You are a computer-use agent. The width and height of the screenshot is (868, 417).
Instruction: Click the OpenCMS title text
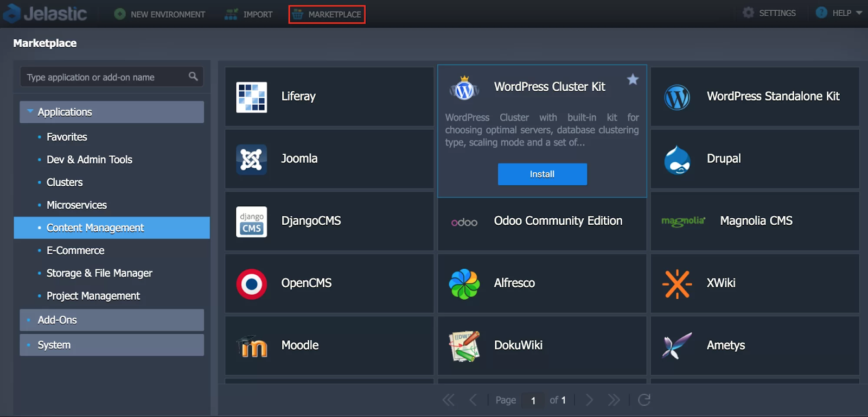[307, 283]
